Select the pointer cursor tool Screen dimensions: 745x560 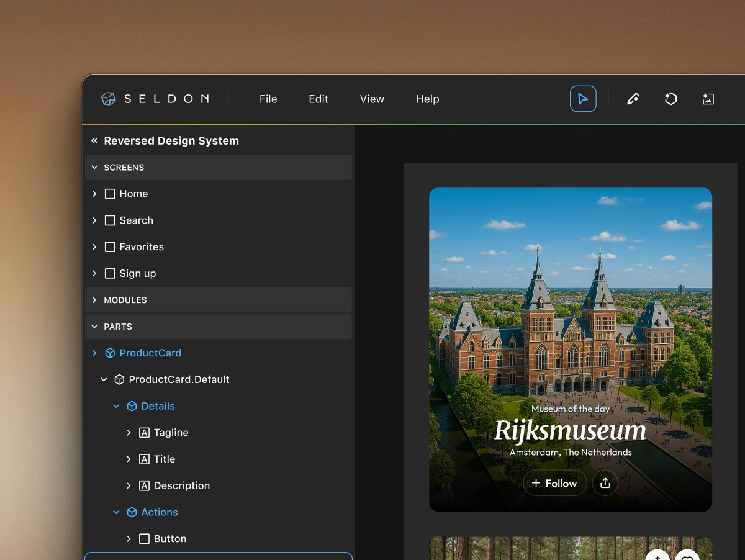[x=583, y=99]
